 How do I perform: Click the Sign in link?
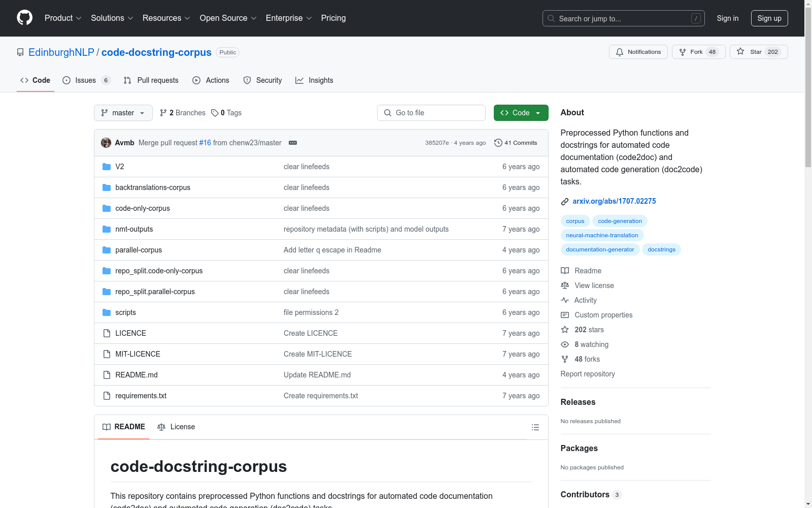pos(728,18)
